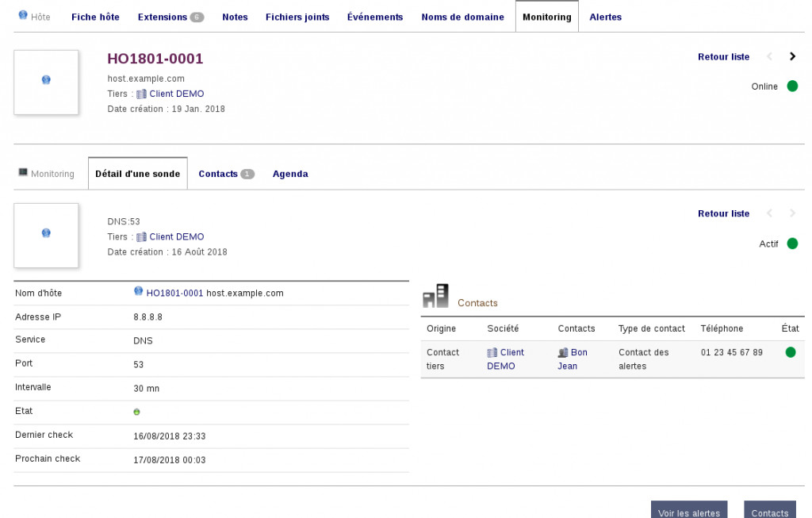Click the small green Etat probe icon
812x518 pixels.
pyautogui.click(x=136, y=412)
